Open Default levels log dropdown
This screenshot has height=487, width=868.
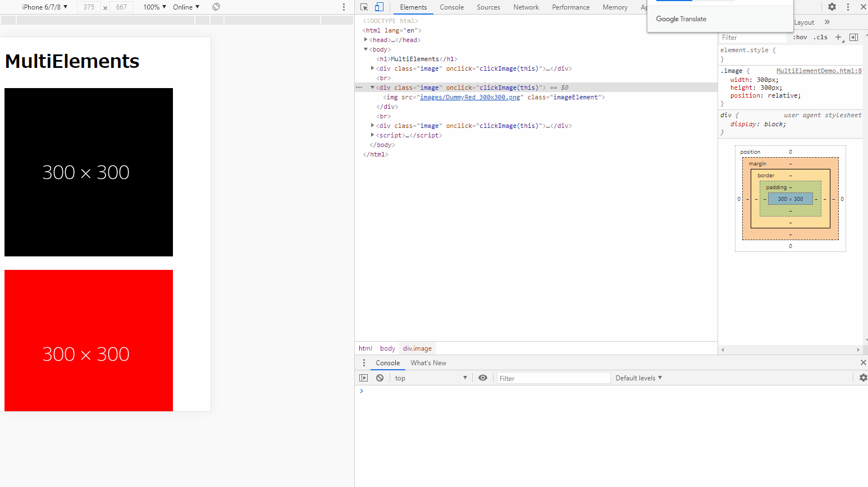tap(639, 378)
